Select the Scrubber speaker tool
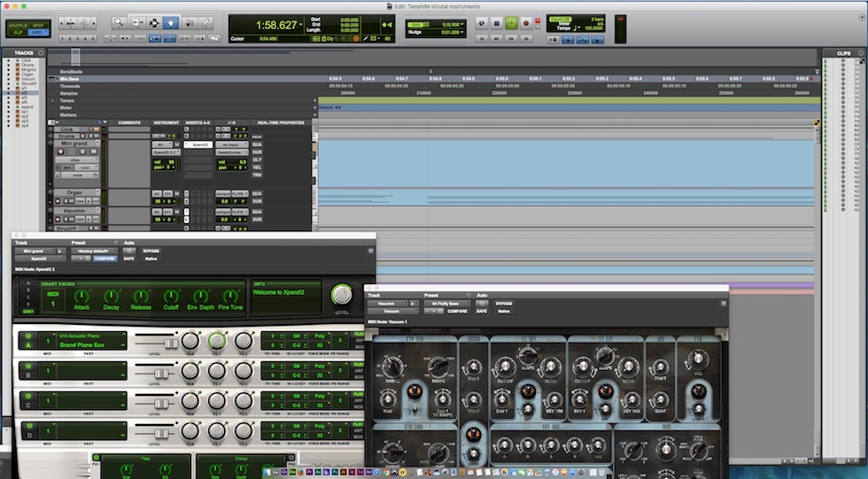 coord(189,23)
